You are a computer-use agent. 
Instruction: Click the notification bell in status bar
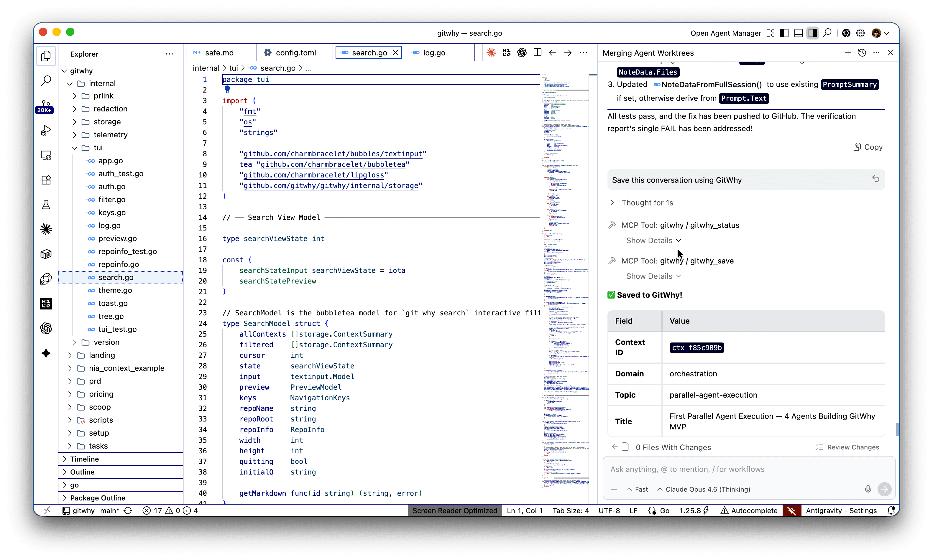pyautogui.click(x=891, y=510)
